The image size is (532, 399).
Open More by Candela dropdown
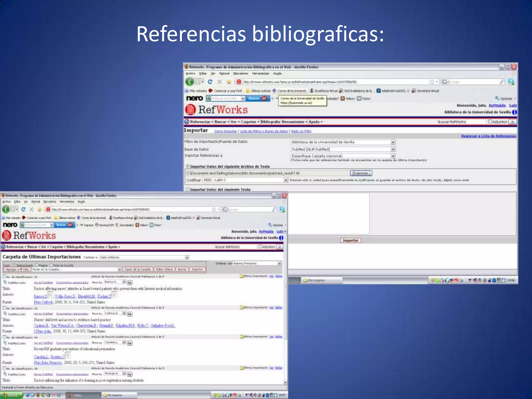point(115,342)
